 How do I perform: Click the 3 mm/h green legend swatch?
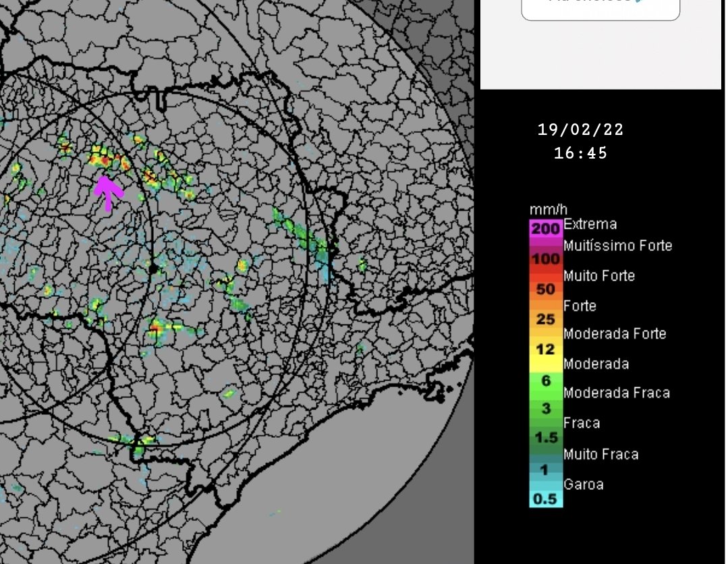coord(546,408)
